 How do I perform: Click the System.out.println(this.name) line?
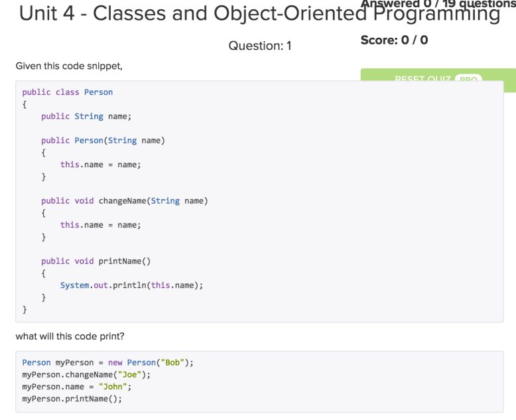[131, 285]
